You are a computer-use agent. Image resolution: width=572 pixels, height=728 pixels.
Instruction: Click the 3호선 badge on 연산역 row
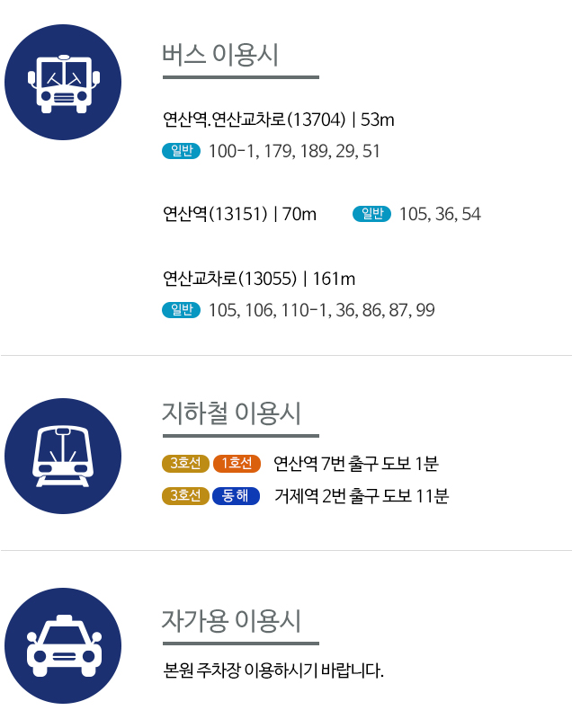pos(185,464)
